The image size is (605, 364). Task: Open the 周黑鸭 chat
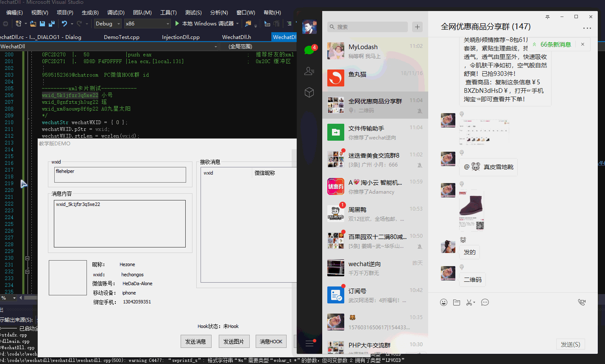click(375, 214)
